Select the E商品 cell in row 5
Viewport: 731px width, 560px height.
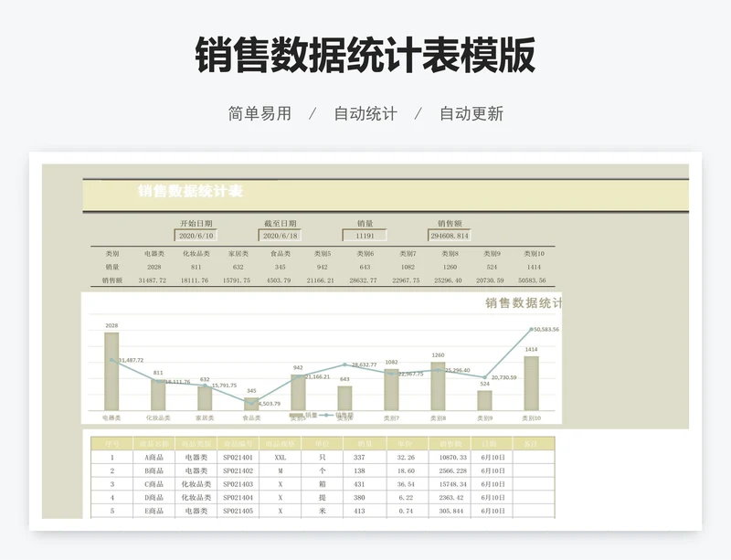coord(154,511)
